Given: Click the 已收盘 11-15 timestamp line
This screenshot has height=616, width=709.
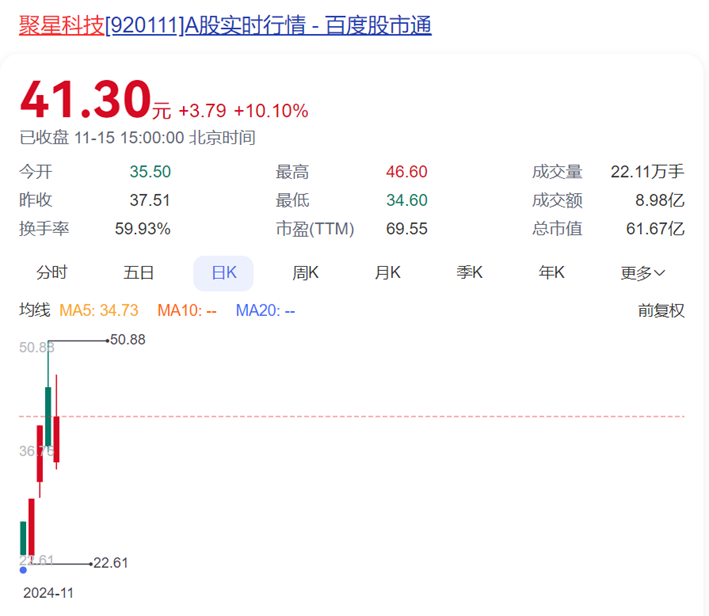Looking at the screenshot, I should [137, 138].
